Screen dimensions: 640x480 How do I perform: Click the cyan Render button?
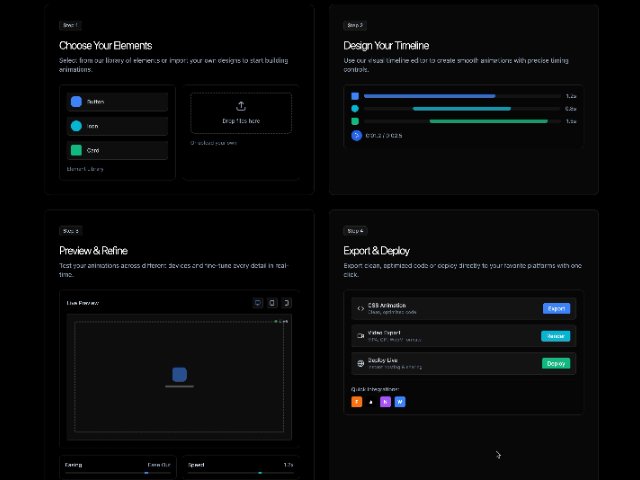556,336
